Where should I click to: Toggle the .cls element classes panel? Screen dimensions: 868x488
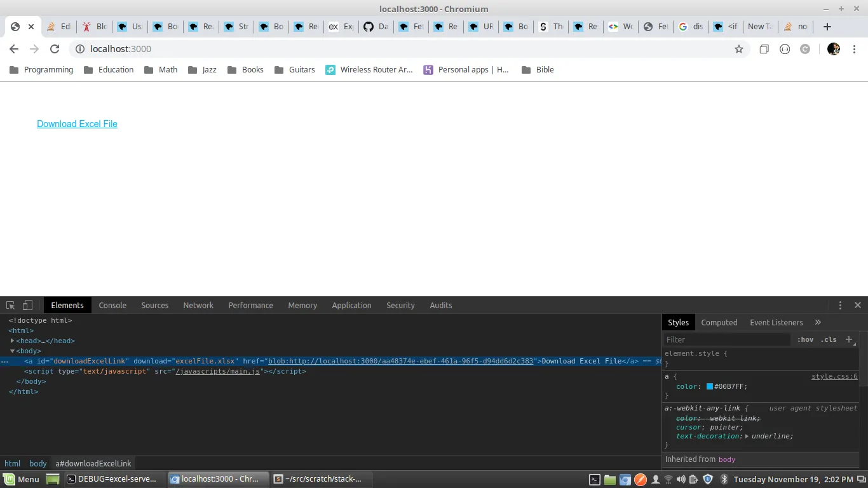(829, 339)
